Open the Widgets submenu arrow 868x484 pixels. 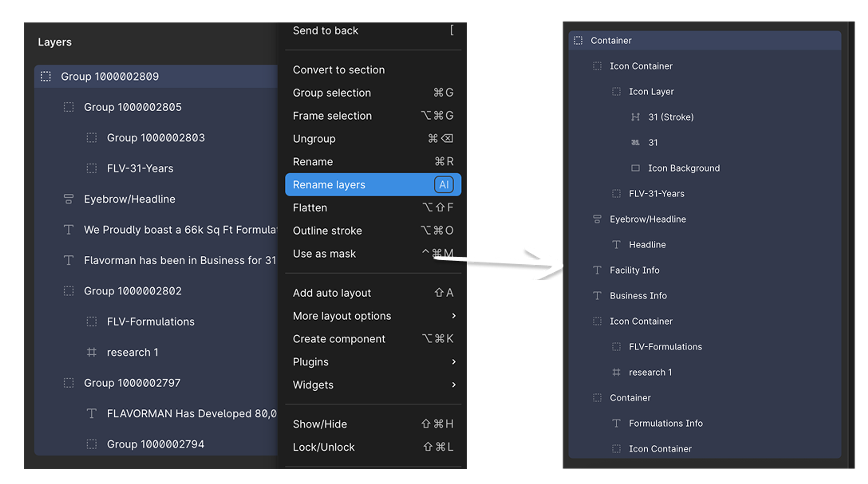click(x=453, y=385)
